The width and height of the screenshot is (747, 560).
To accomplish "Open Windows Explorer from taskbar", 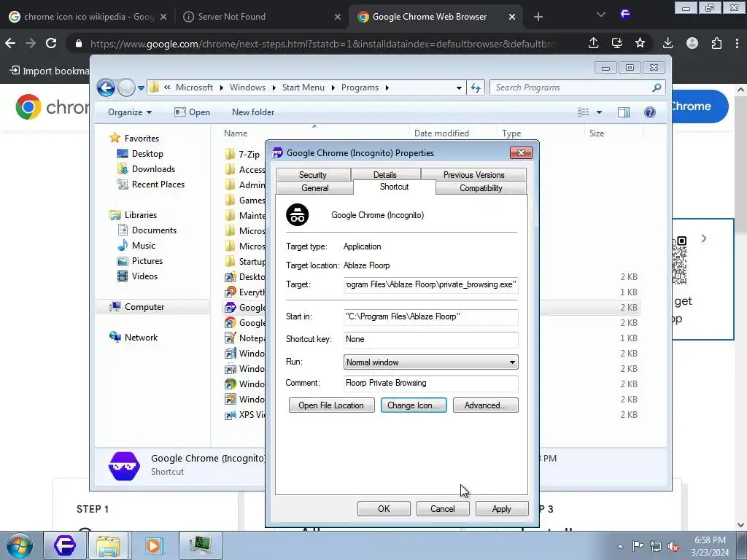I will pos(108,545).
